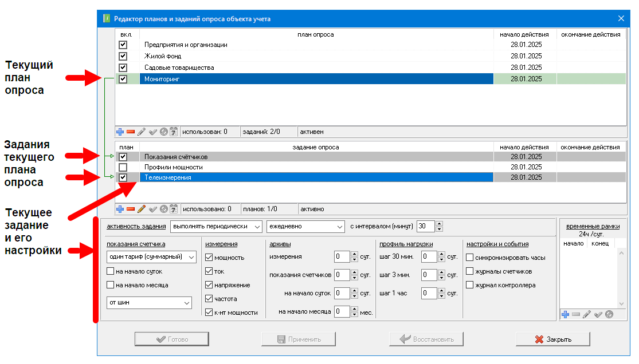Cancel time frame editing with the prohibition icon
This screenshot has width=639, height=364.
[609, 314]
